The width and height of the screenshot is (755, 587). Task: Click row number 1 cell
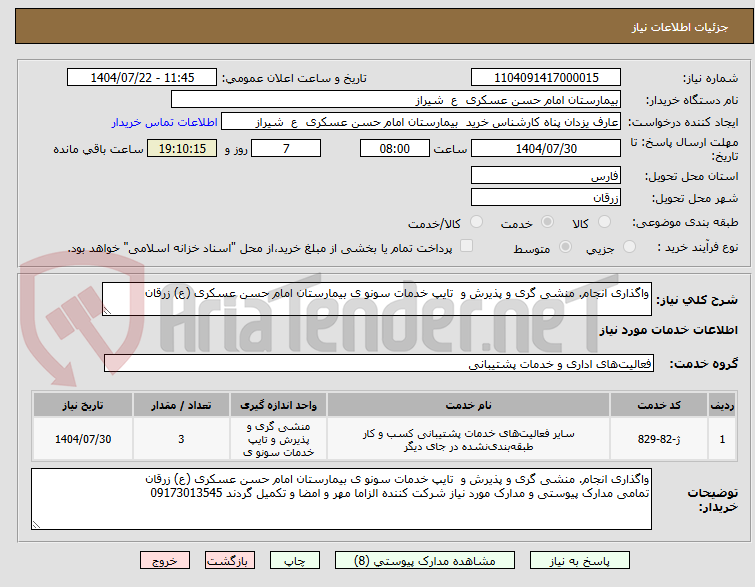(x=722, y=439)
